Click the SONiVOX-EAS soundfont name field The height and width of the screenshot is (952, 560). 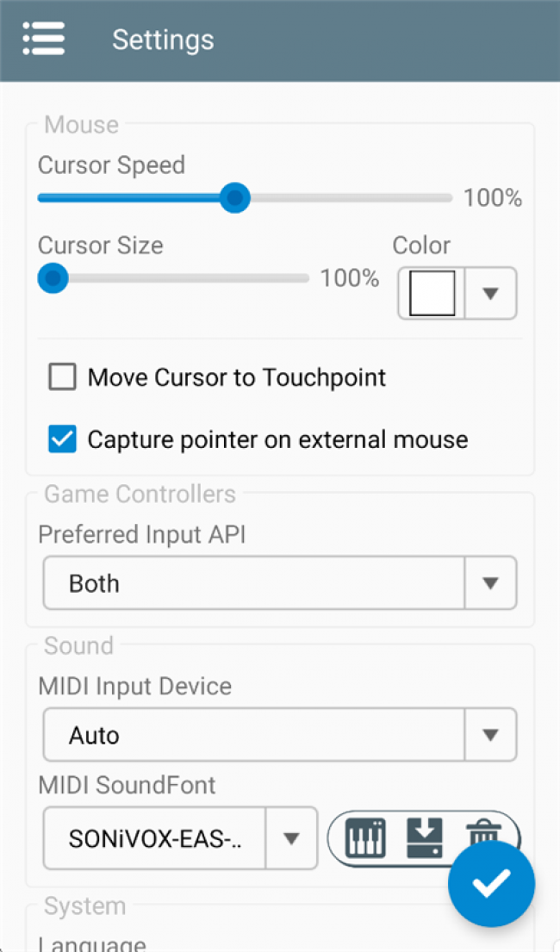coord(155,838)
